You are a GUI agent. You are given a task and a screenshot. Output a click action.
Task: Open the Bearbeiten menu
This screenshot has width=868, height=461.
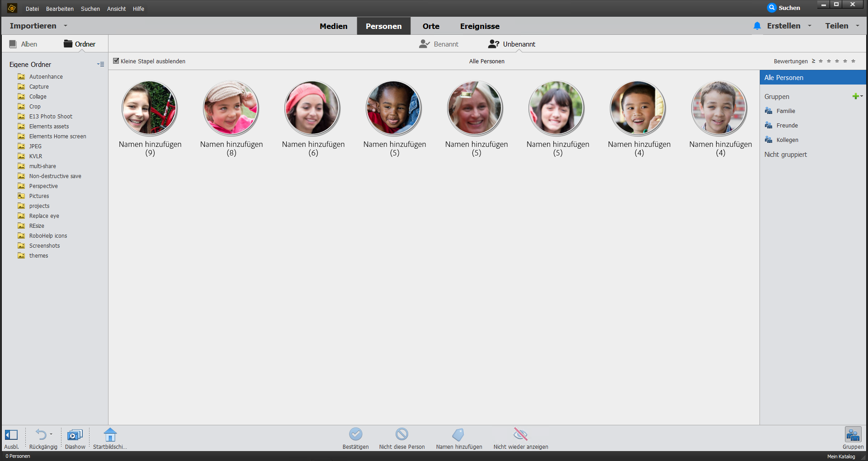coord(60,9)
